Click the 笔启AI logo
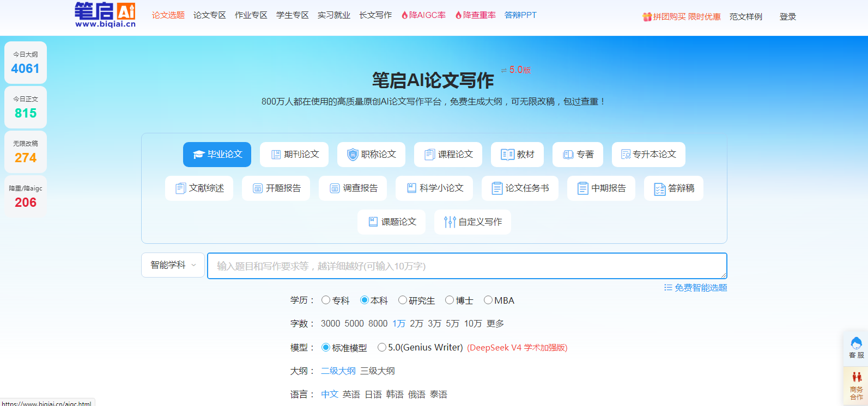This screenshot has width=868, height=406. click(105, 15)
